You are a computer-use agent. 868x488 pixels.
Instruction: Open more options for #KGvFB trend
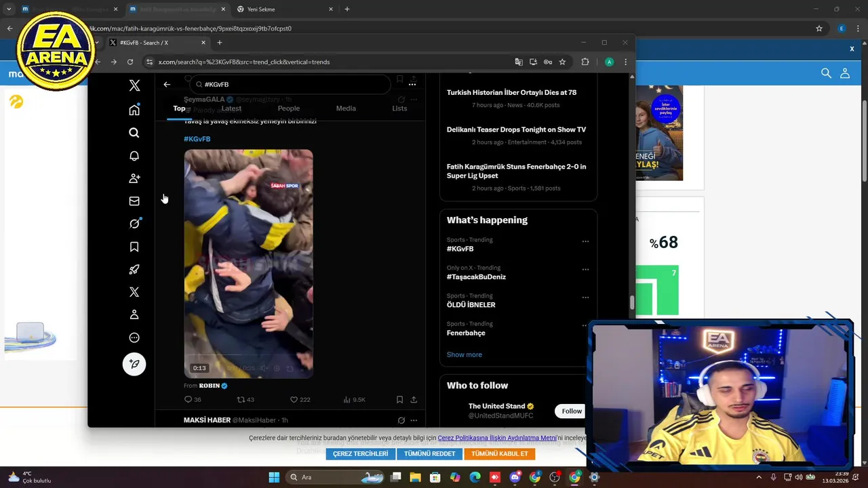(585, 241)
